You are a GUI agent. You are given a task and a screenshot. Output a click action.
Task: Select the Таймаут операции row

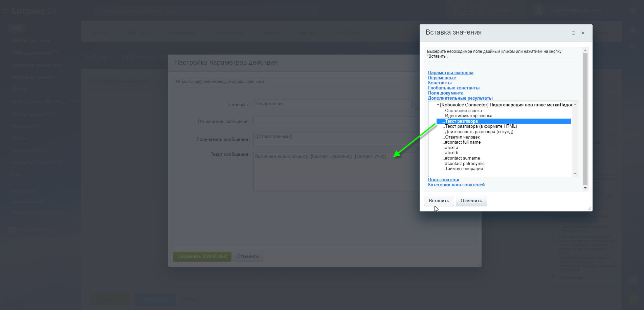pyautogui.click(x=504, y=169)
